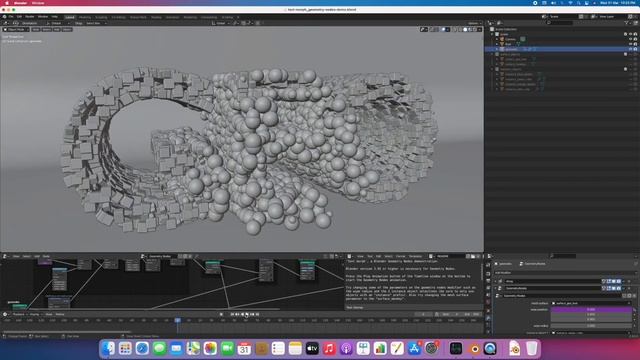Switch to the Scripting workspace tab

(x=228, y=17)
